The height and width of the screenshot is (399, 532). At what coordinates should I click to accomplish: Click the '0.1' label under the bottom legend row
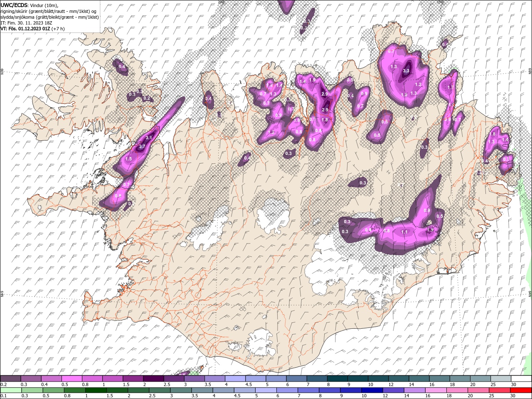tap(3, 396)
